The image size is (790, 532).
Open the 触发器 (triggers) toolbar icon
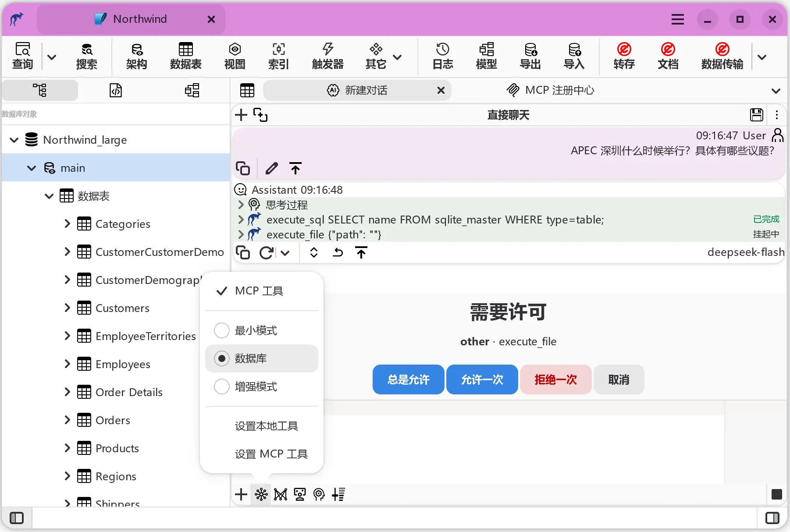coord(327,56)
